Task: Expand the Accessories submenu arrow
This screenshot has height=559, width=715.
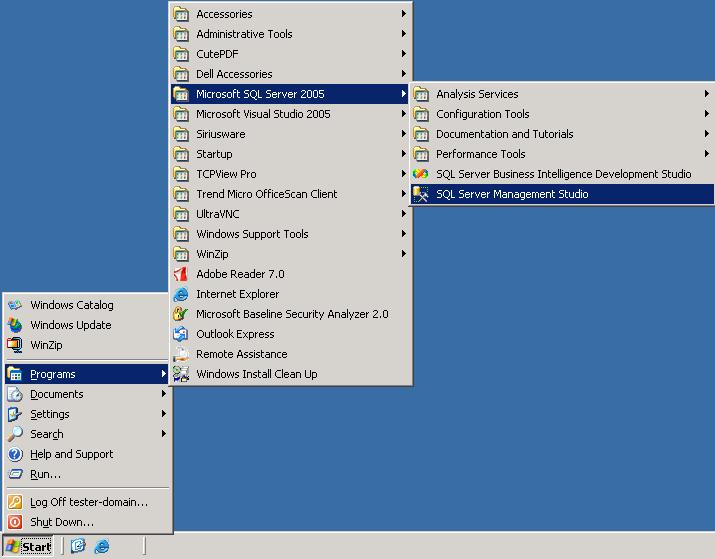Action: [x=404, y=14]
